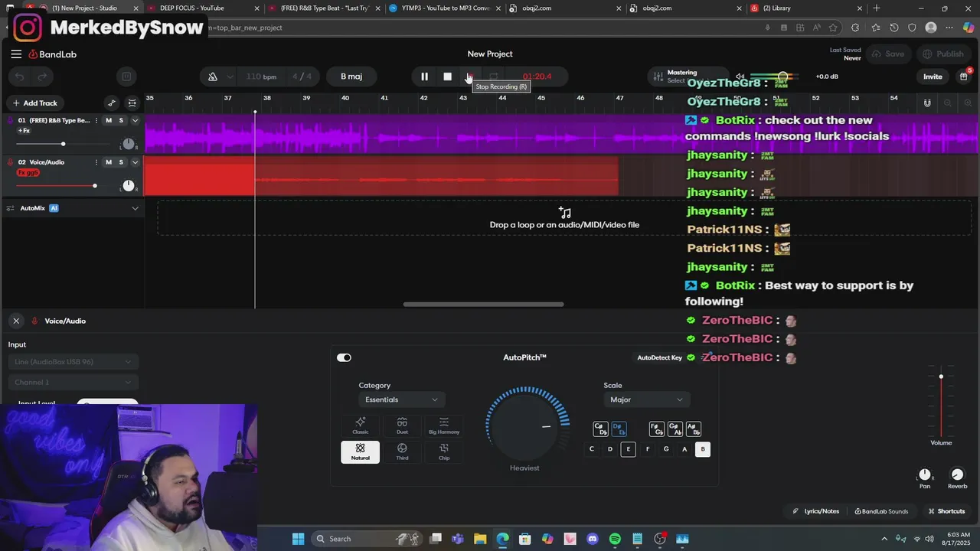Mute master output speaker icon

point(740,77)
